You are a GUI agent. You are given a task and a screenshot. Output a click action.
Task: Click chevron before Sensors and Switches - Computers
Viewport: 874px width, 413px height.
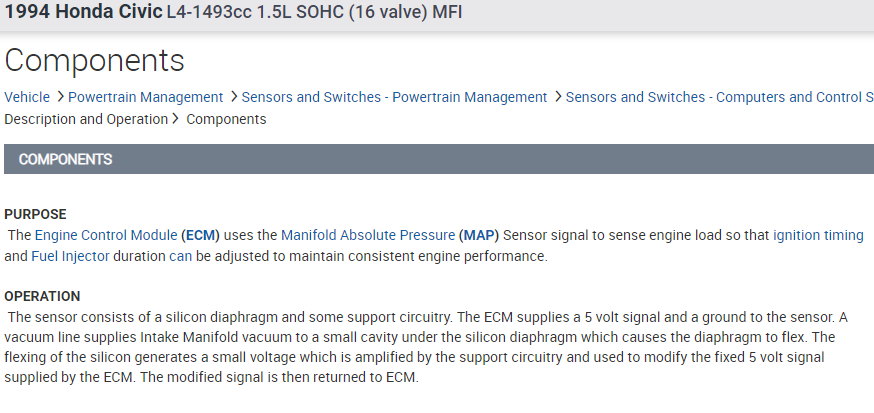[x=557, y=97]
